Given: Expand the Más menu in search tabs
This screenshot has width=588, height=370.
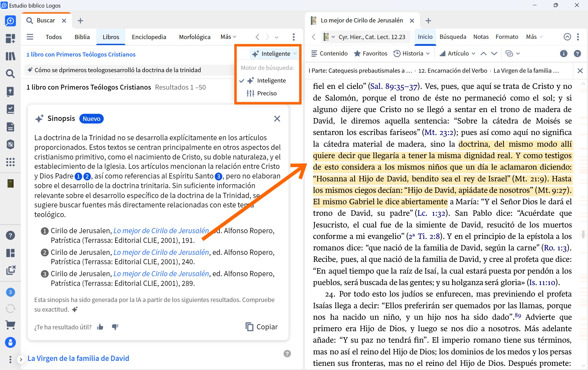Looking at the screenshot, I should point(228,37).
